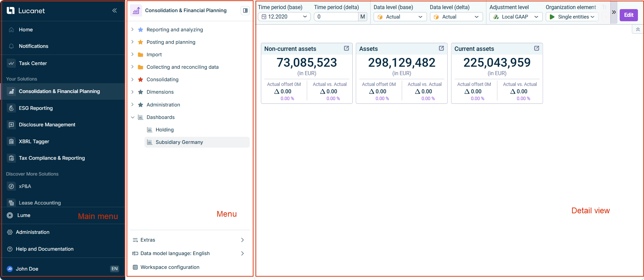Click the 73,085,523 Non-current assets value
This screenshot has height=280, width=644.
coord(307,63)
